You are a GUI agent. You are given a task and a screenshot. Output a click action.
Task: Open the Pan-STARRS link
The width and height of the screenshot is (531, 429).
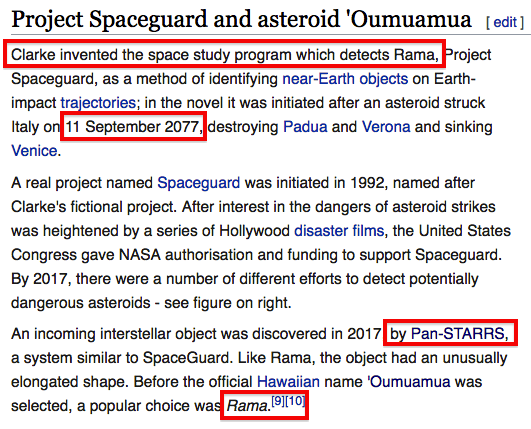[x=458, y=334]
